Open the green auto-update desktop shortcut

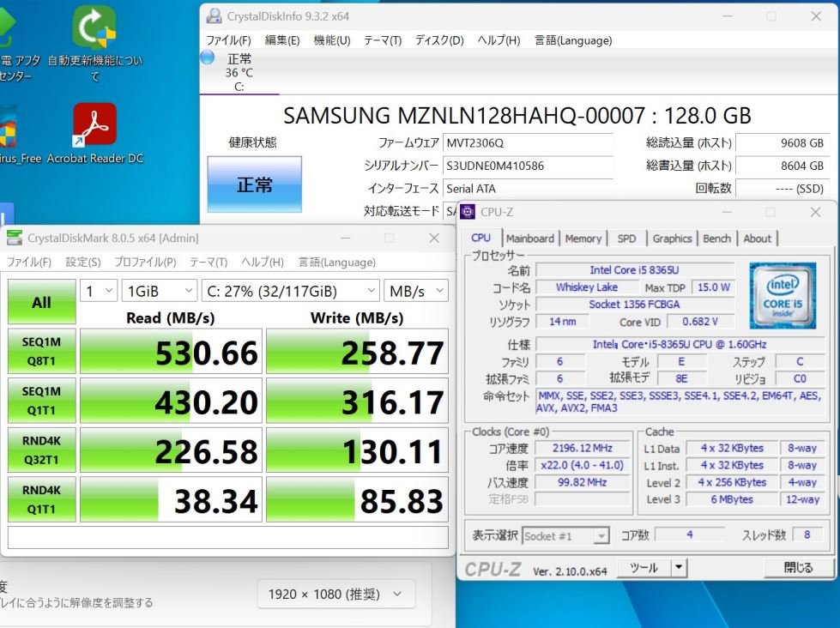pyautogui.click(x=94, y=27)
